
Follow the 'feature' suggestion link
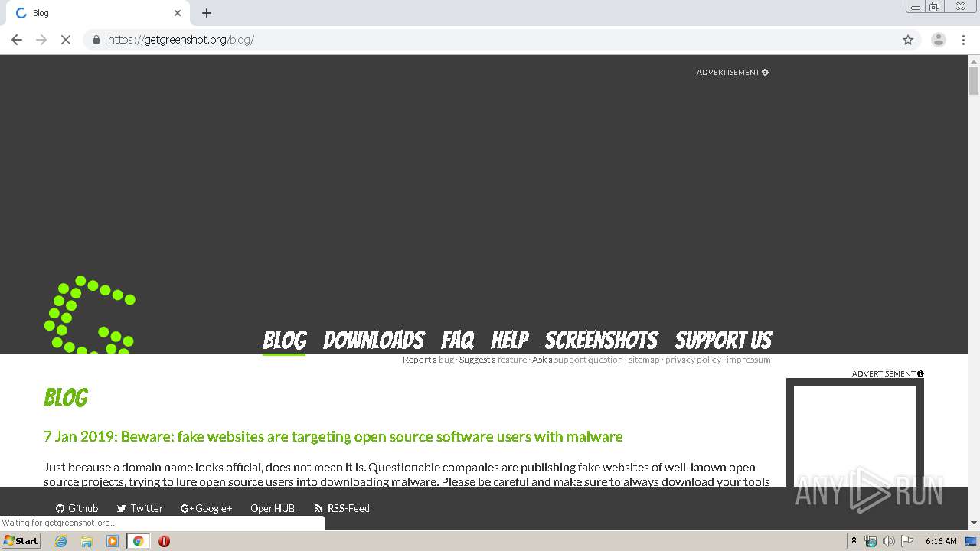click(512, 360)
